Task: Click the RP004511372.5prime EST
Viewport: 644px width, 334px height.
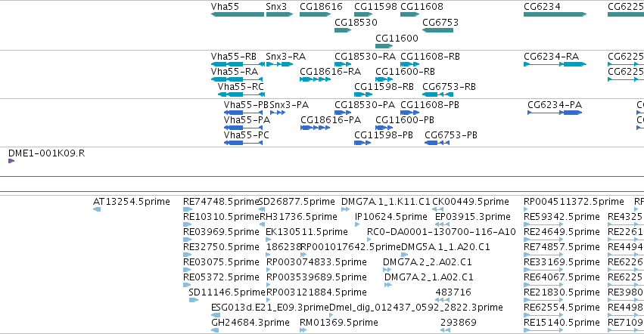Action: (x=526, y=209)
